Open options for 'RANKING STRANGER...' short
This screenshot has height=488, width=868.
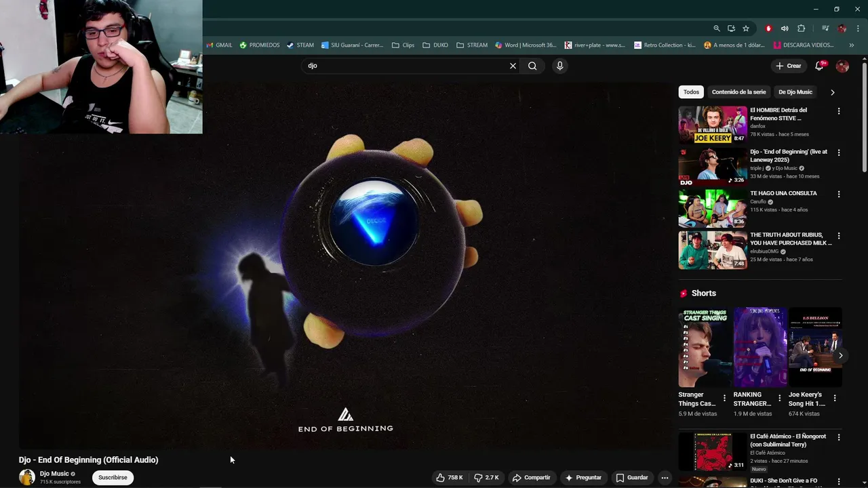pos(779,399)
